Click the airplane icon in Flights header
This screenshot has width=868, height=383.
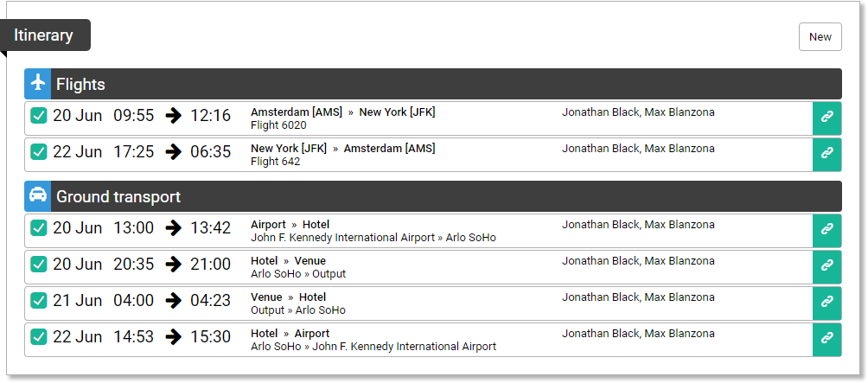tap(38, 84)
